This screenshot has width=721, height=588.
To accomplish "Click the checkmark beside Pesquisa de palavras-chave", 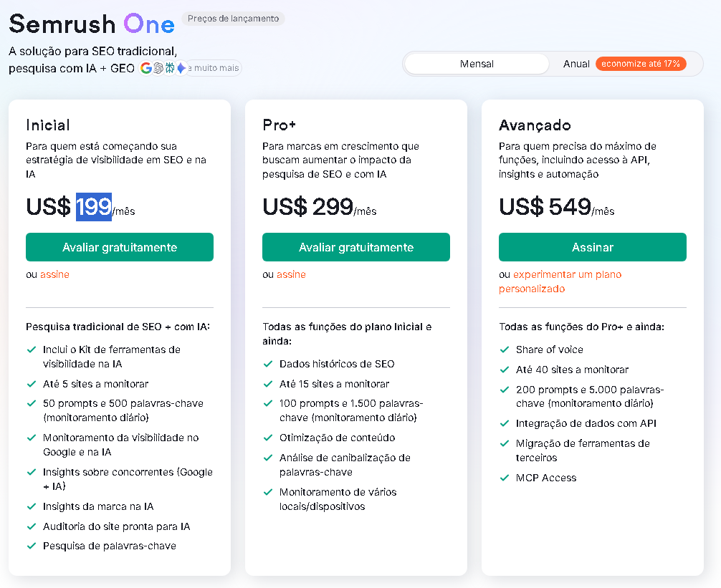I will pyautogui.click(x=31, y=545).
